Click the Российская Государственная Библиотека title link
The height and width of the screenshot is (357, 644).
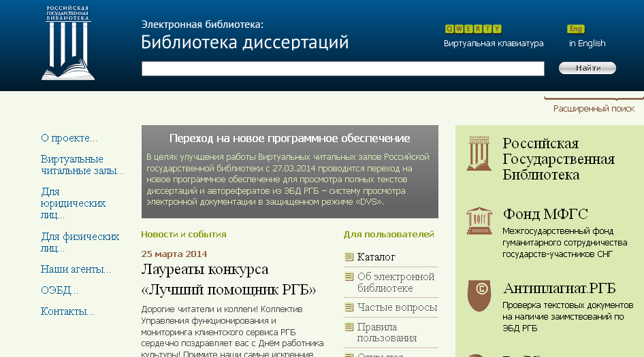(559, 159)
